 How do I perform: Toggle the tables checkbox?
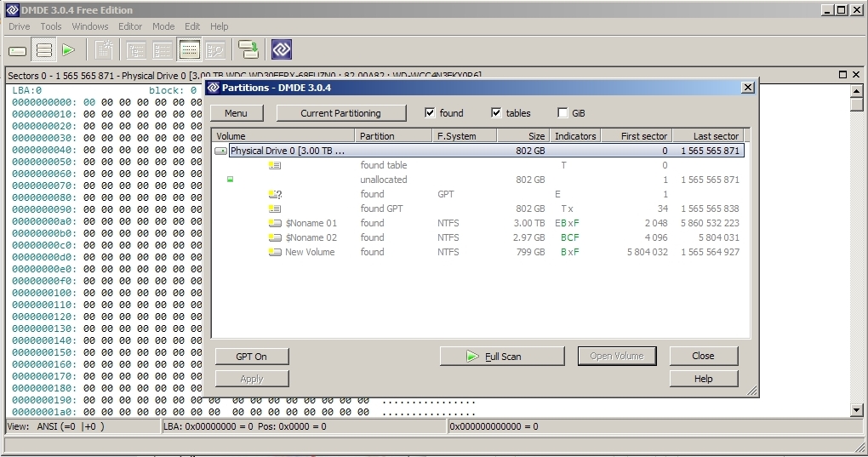[496, 112]
